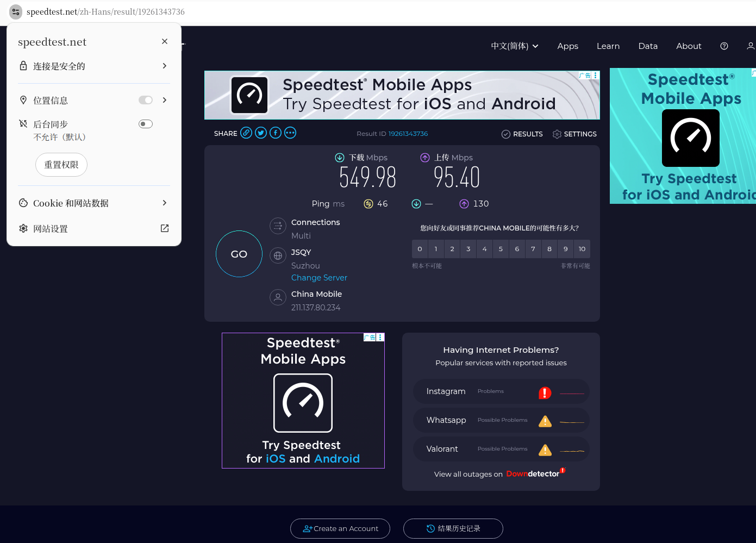
Task: Open the Apps menu
Action: click(568, 46)
